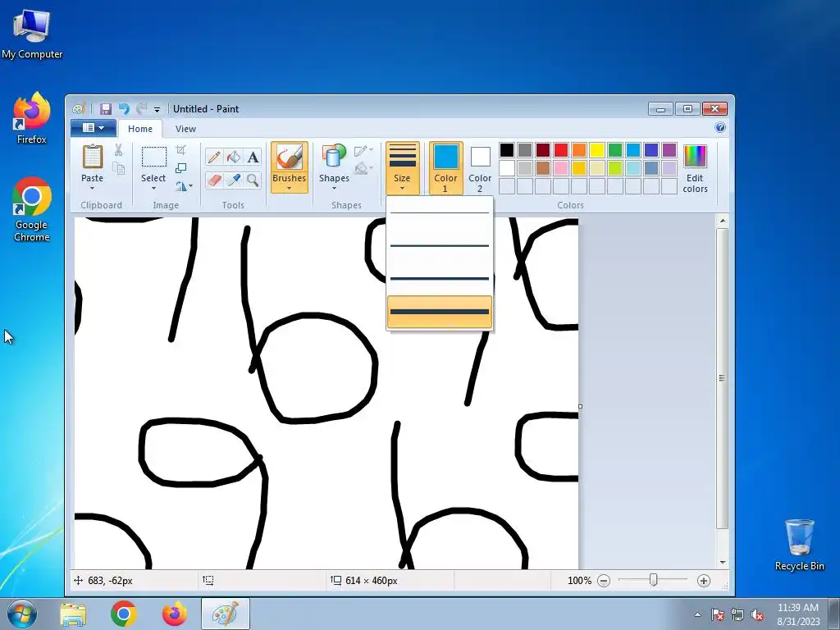This screenshot has width=840, height=630.
Task: Open Customize Quick Access Toolbar dropdown
Action: click(x=157, y=109)
